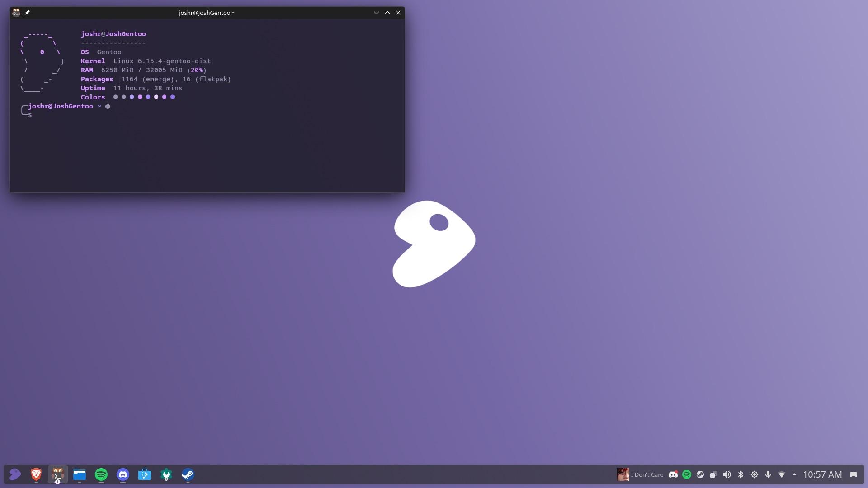Launch Brave browser from the taskbar
The height and width of the screenshot is (488, 868).
tap(36, 474)
